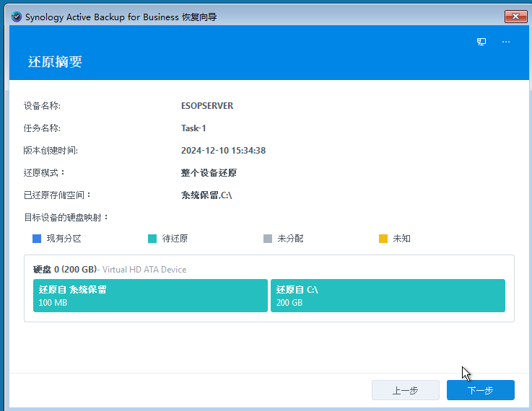Click the device name value ESOPSERVER
This screenshot has width=532, height=411.
207,106
